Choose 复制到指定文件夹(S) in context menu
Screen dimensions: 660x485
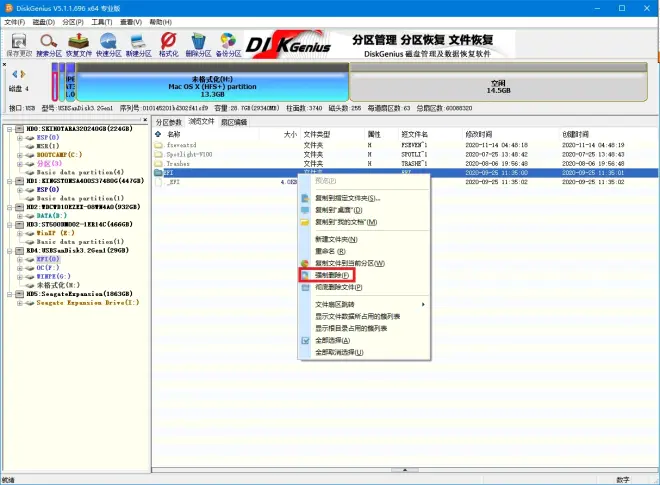point(364,198)
